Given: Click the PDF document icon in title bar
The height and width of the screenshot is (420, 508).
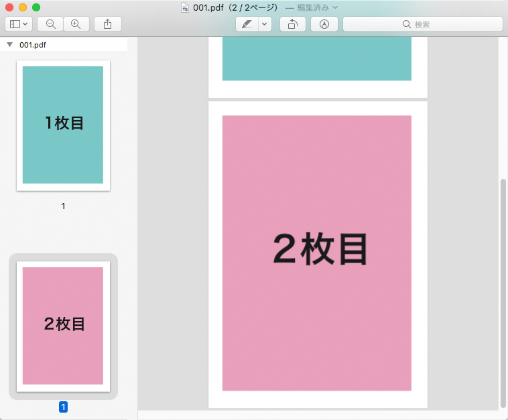Looking at the screenshot, I should pyautogui.click(x=185, y=7).
